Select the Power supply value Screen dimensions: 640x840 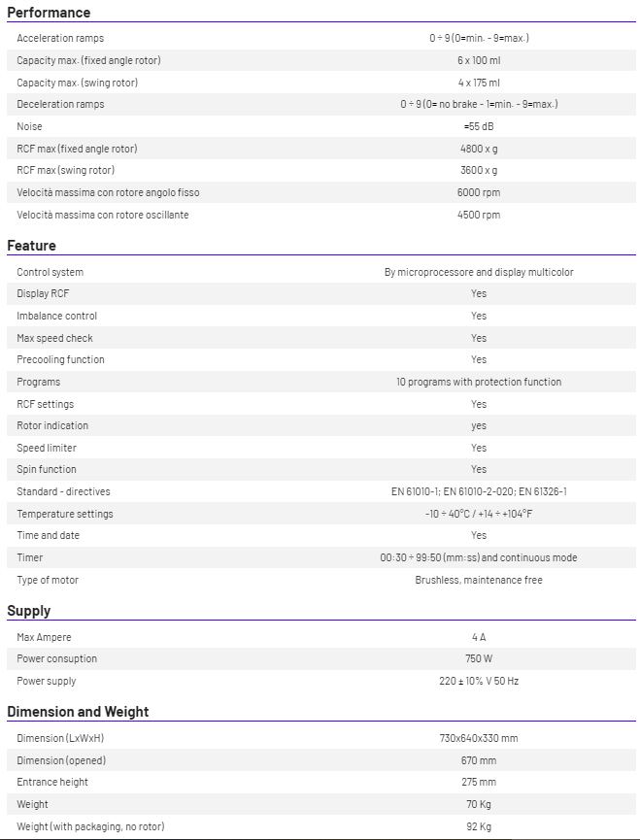(479, 681)
